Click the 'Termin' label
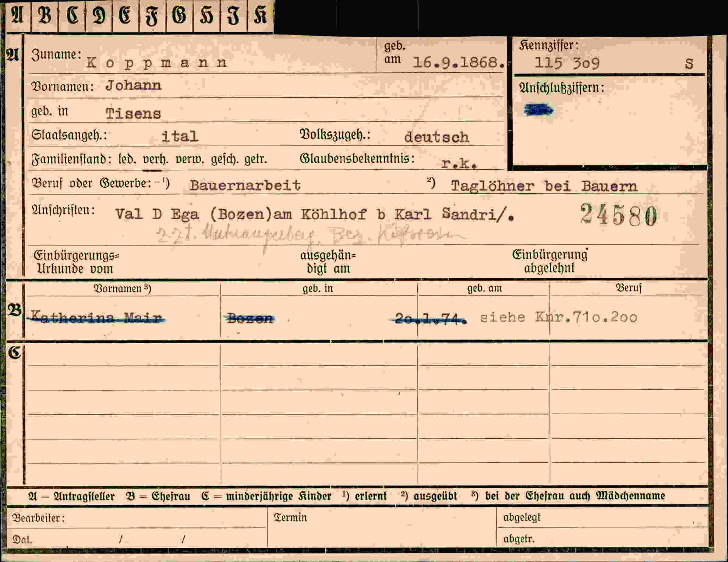Image resolution: width=728 pixels, height=562 pixels. click(x=290, y=517)
